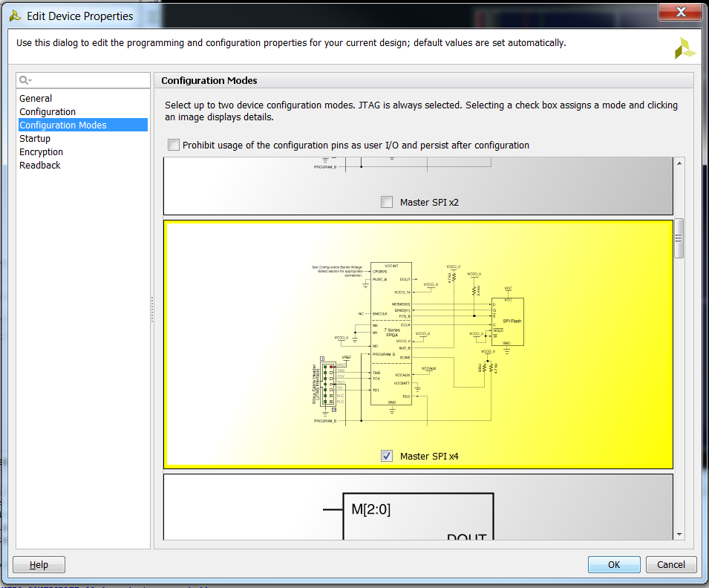The height and width of the screenshot is (588, 709).
Task: Open the Readback category
Action: [40, 165]
